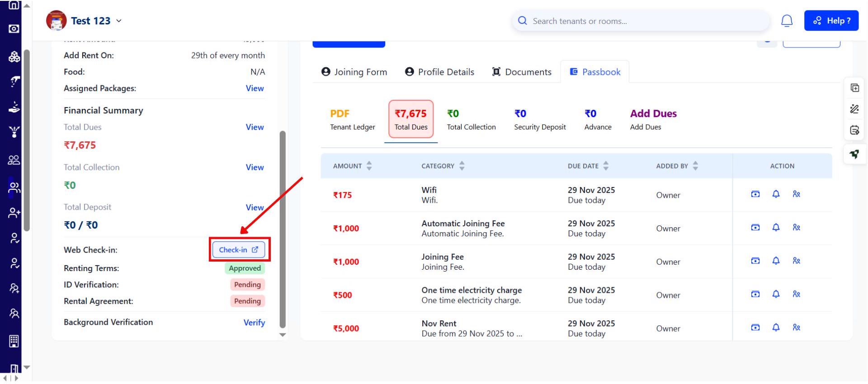Click the copy icon on right panel
Viewport: 868px width, 384px height.
pyautogui.click(x=854, y=88)
